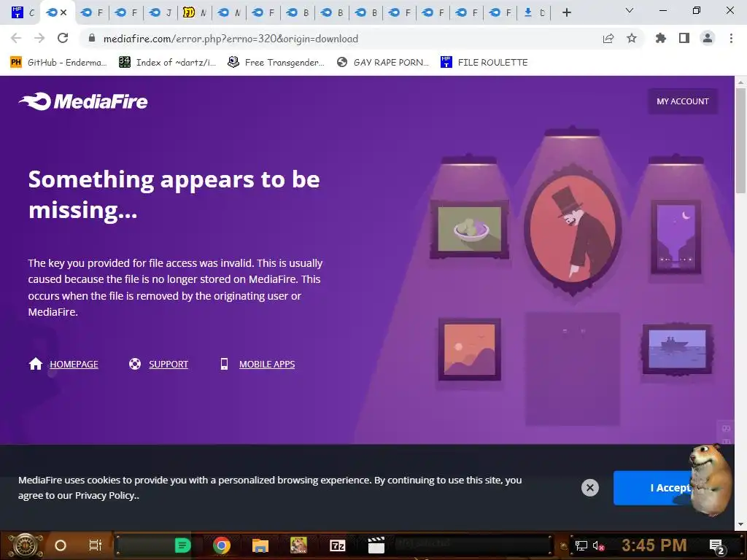
Task: Go to the HOMEPAGE link
Action: 74,365
